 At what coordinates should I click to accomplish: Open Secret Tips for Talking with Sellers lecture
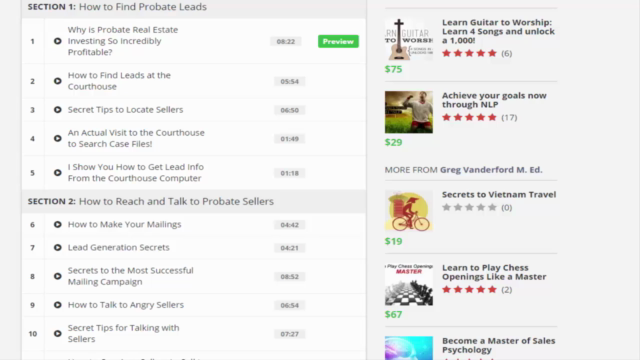click(x=123, y=333)
